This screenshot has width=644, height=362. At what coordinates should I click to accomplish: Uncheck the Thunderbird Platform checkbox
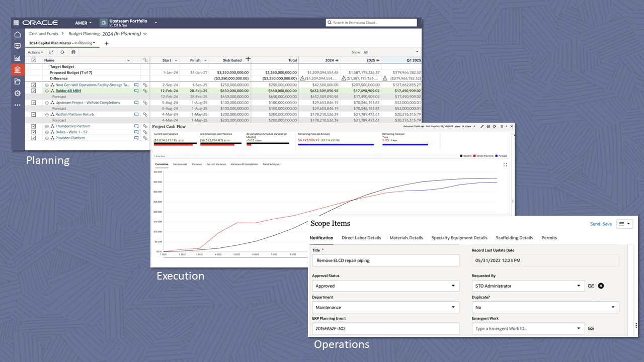pos(34,126)
